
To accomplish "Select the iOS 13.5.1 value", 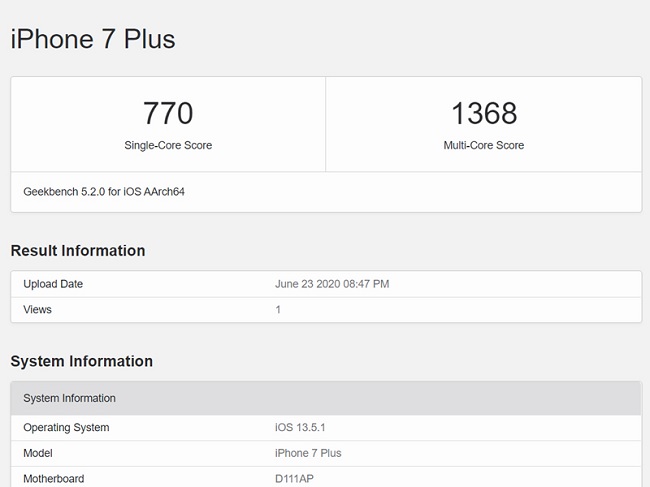I will point(300,428).
